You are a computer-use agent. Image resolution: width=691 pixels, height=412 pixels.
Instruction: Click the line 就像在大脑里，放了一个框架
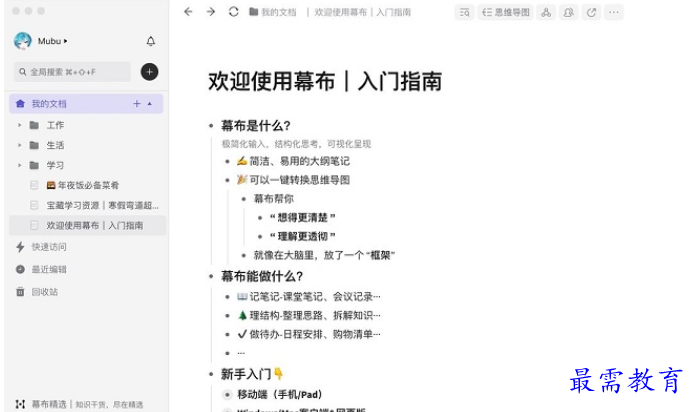click(324, 255)
